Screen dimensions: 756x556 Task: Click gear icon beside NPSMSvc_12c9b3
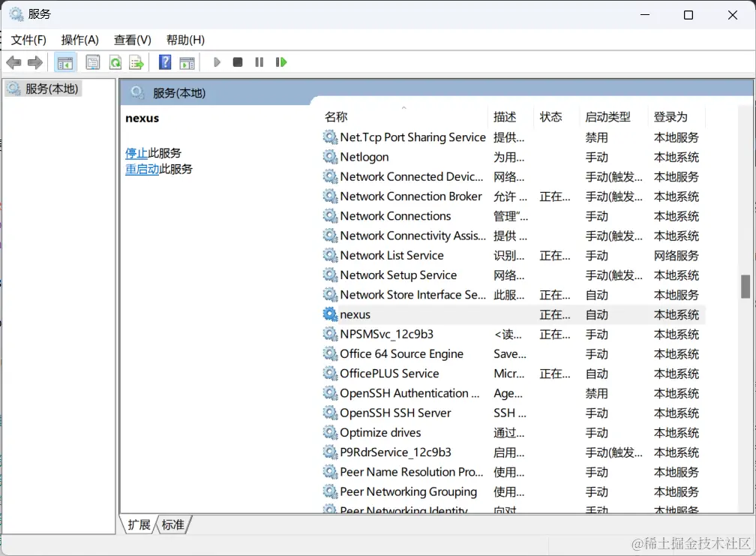point(330,334)
